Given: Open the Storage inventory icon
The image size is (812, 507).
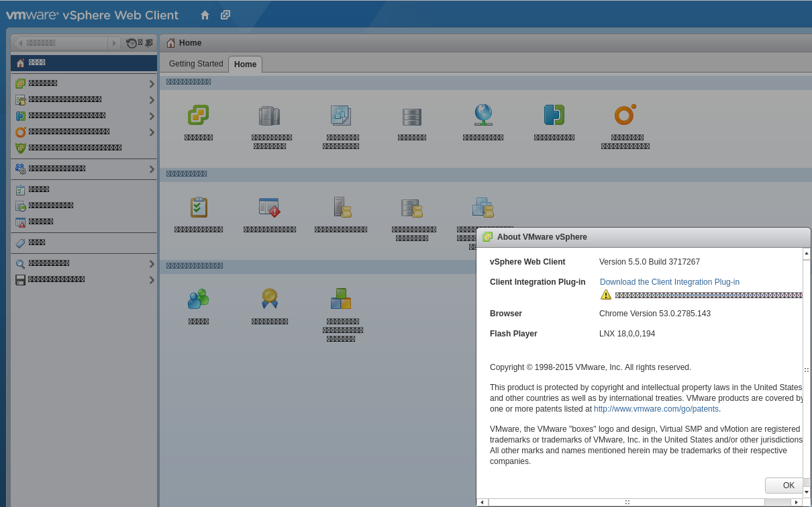Looking at the screenshot, I should coord(411,114).
